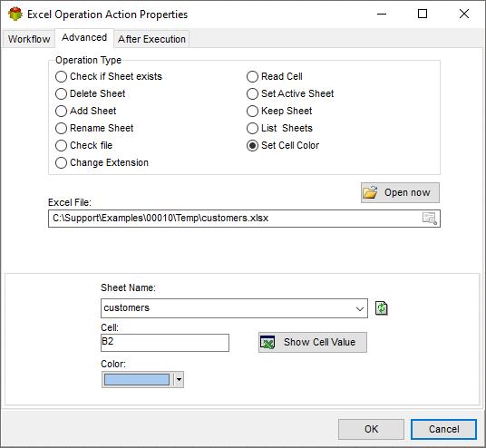Screen dimensions: 486x448
Task: Select Change Extension operation
Action: tap(102, 162)
